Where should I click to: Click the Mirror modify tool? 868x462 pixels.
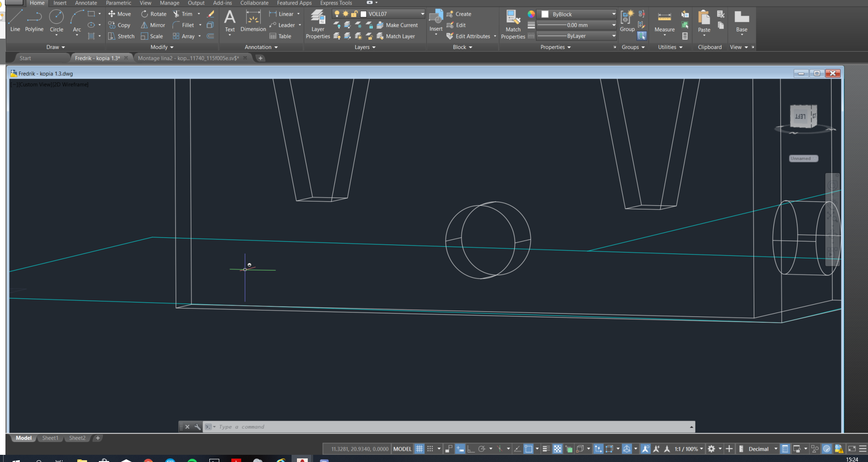[x=153, y=25]
